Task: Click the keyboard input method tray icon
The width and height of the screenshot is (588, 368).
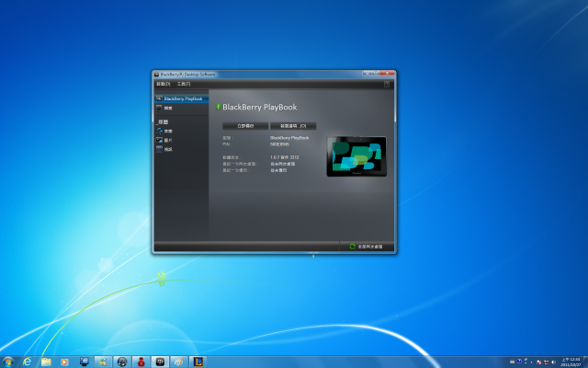Action: point(513,362)
